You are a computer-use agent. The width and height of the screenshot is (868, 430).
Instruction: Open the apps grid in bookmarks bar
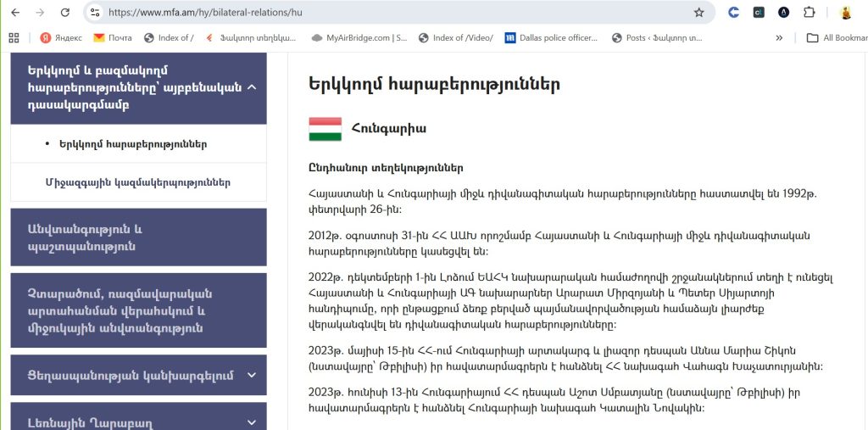click(14, 37)
